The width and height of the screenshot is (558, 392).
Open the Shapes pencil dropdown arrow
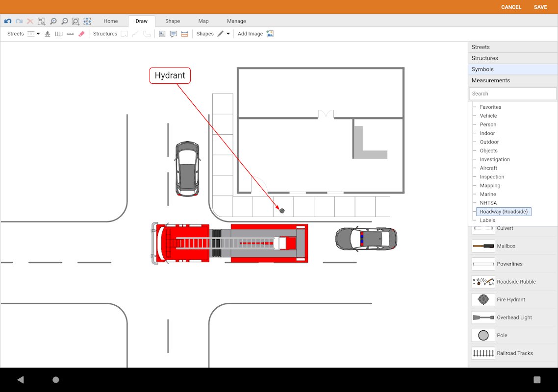pyautogui.click(x=228, y=34)
